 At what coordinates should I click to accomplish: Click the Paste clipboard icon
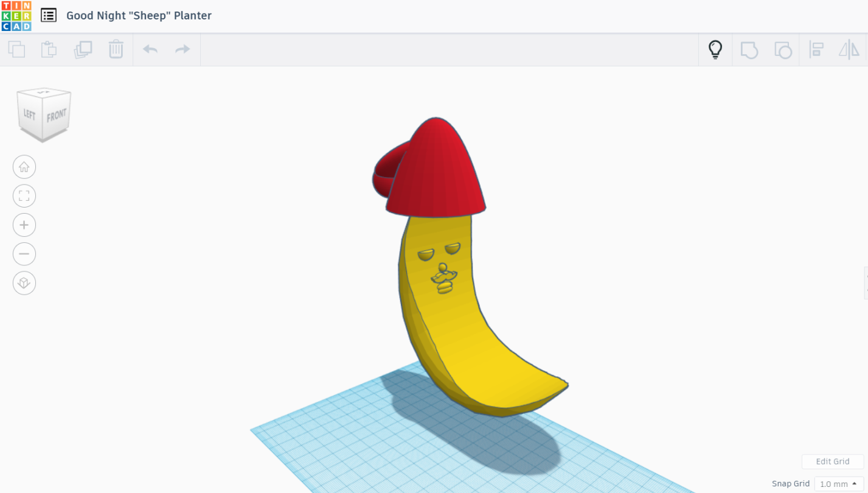[x=49, y=49]
